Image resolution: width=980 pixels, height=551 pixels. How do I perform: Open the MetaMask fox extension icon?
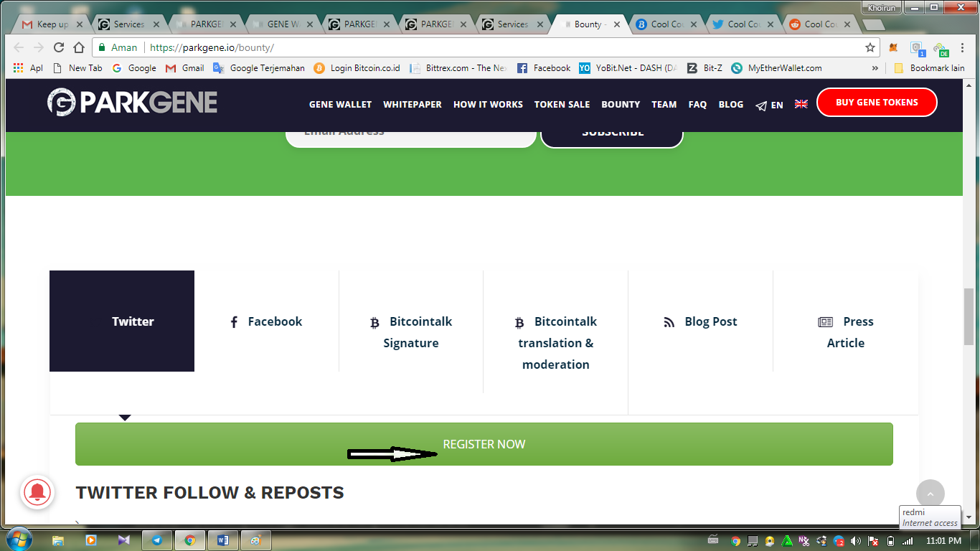[893, 48]
